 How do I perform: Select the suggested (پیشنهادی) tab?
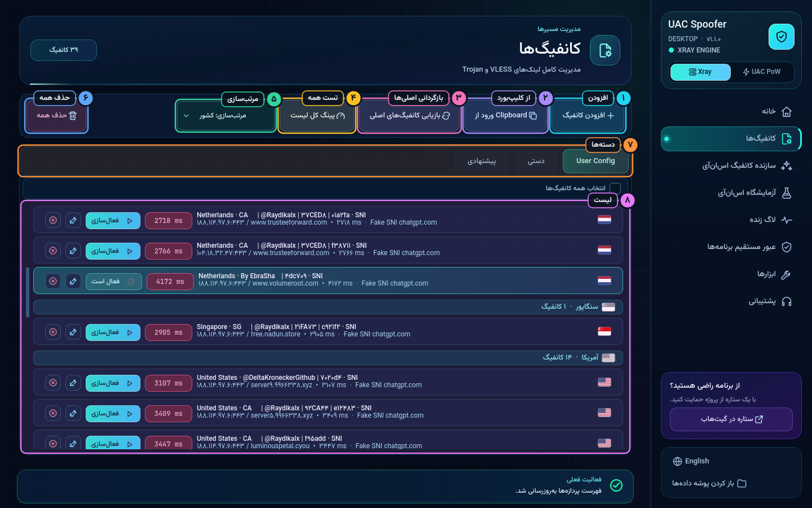482,161
